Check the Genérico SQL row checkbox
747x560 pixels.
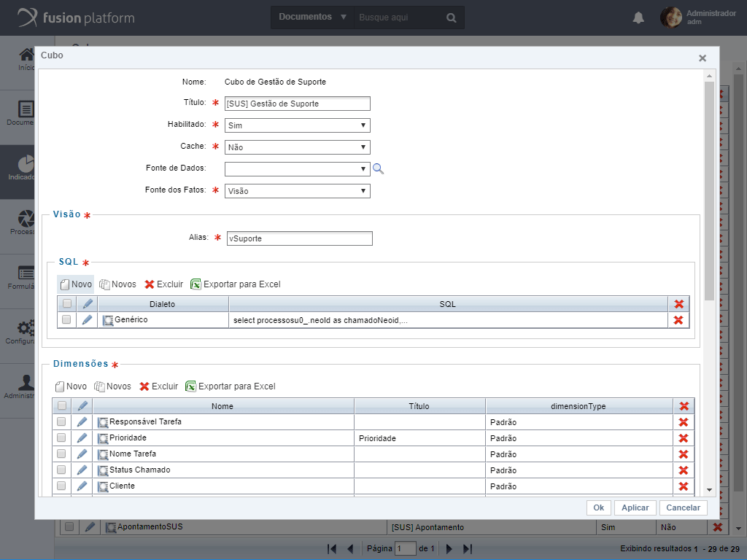tap(66, 319)
